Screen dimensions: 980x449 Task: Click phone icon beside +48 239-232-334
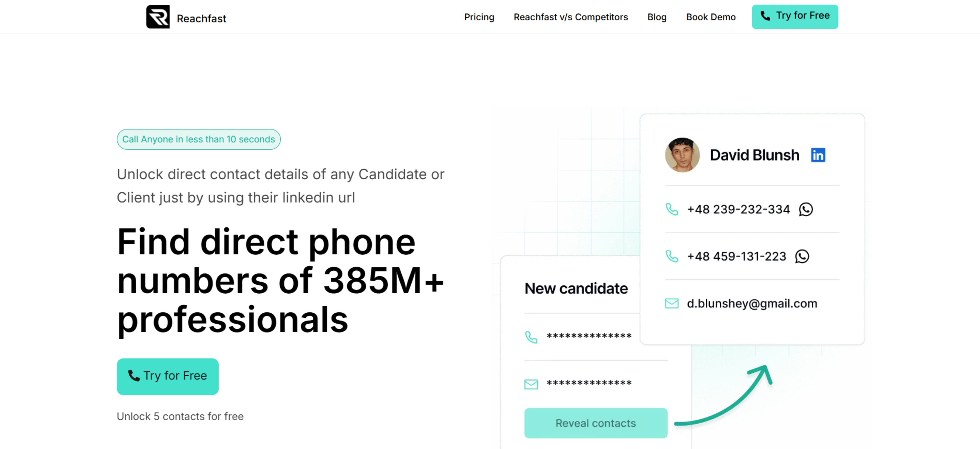click(x=671, y=209)
